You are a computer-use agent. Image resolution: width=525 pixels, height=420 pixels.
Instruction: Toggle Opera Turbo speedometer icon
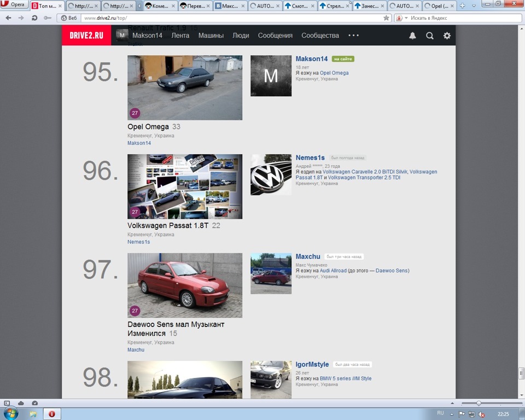[34, 403]
